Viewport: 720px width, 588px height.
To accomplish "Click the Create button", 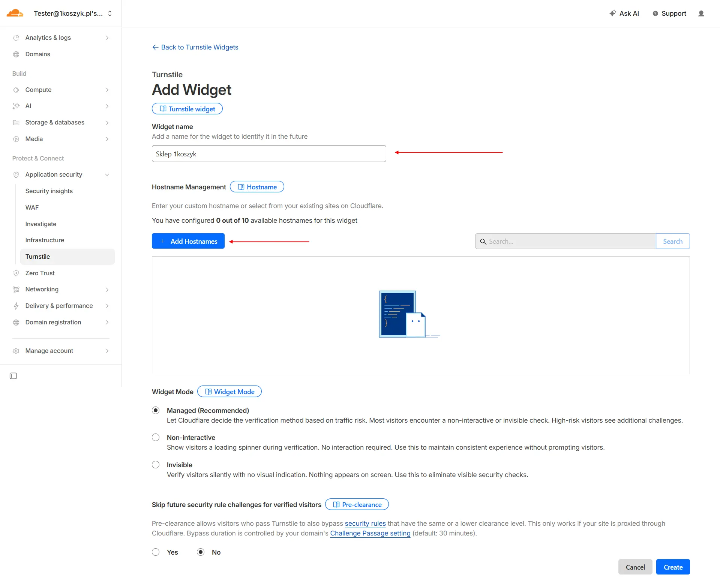I will coord(673,567).
